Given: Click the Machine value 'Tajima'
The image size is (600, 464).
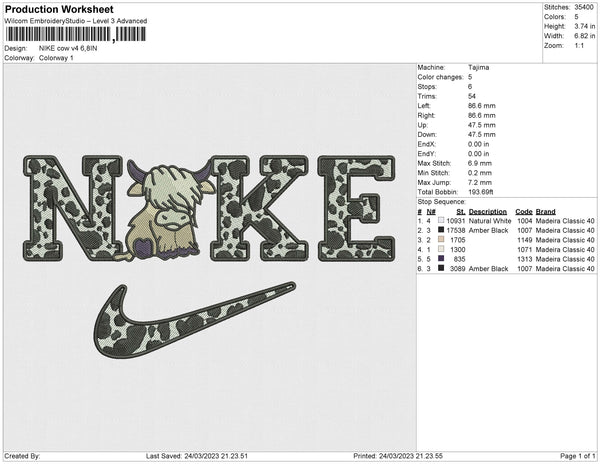Looking at the screenshot, I should pos(478,67).
